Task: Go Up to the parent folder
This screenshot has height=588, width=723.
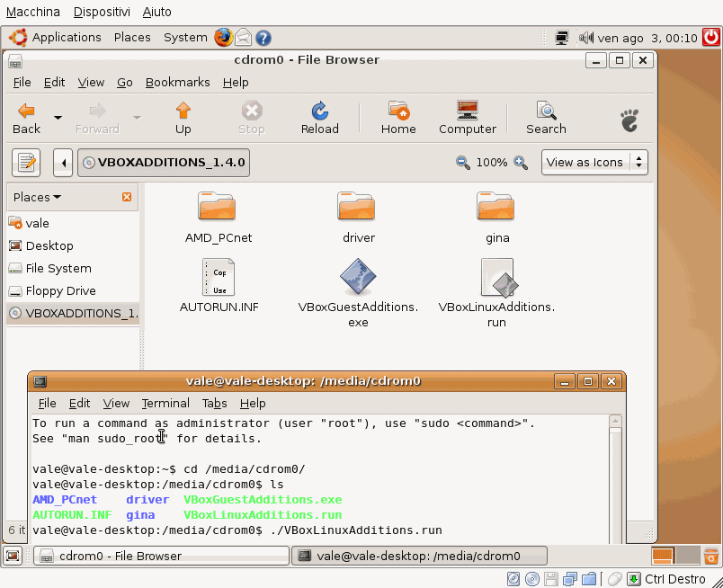Action: pos(183,111)
